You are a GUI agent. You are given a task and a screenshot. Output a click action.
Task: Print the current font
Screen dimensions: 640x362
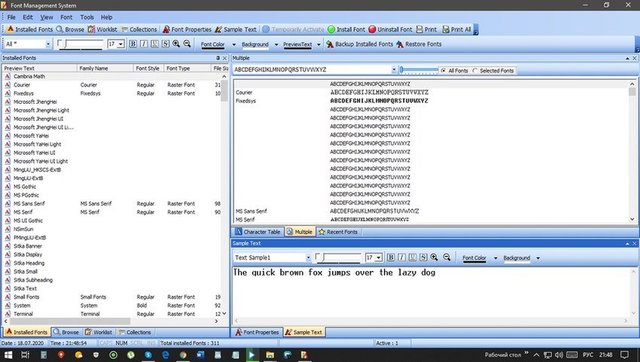pos(426,29)
